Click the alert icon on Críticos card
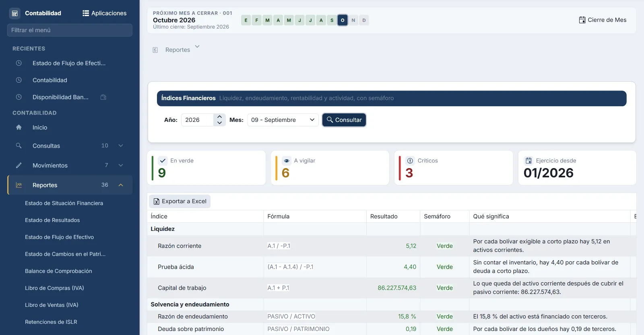This screenshot has width=644, height=335. point(410,160)
